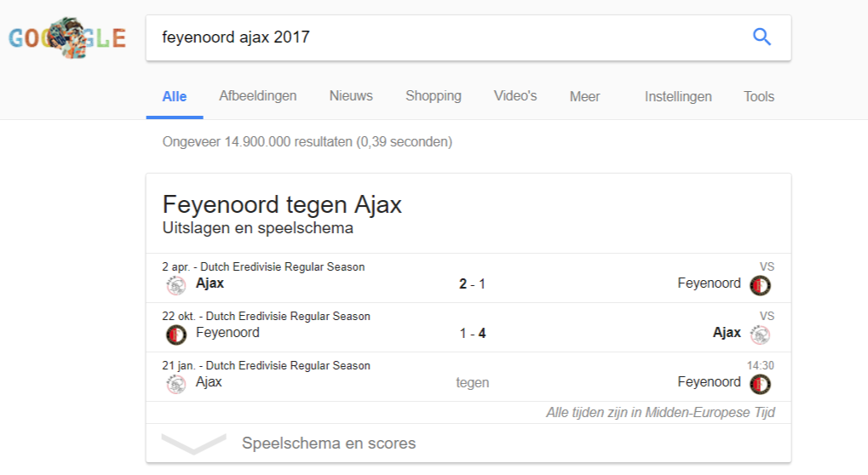Viewport: 868px width, 475px height.
Task: Expand Speelschema en scores chevron
Action: (x=193, y=443)
